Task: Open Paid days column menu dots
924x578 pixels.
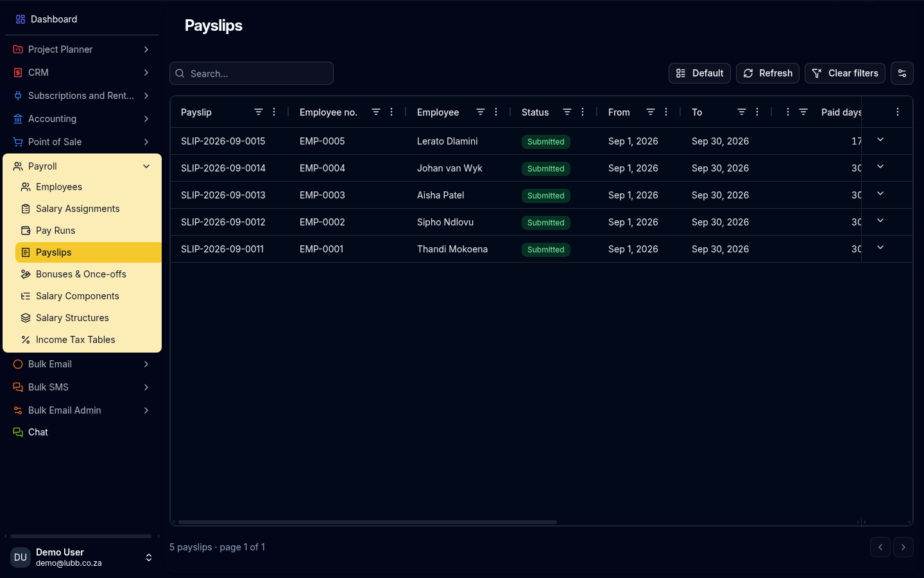Action: point(788,112)
